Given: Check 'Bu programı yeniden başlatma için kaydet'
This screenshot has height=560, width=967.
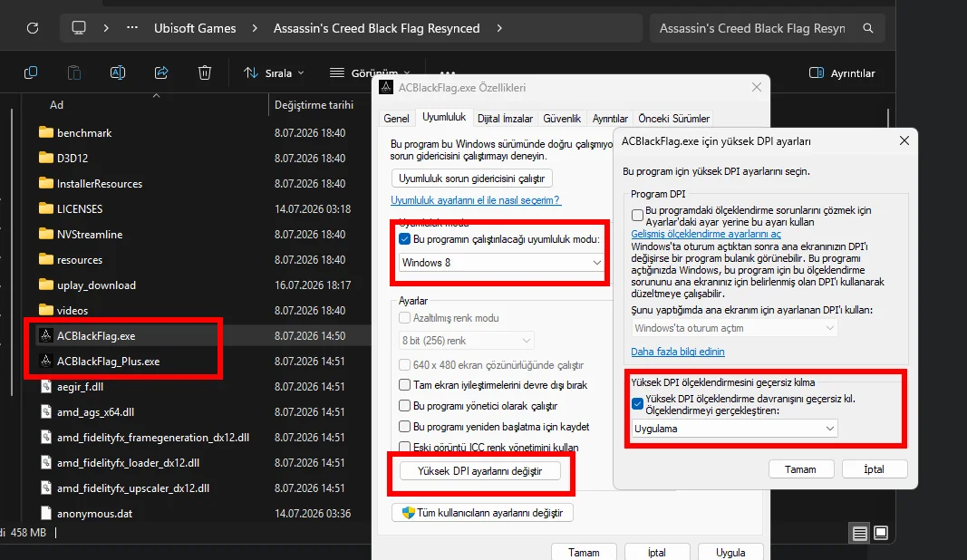Looking at the screenshot, I should (x=404, y=427).
